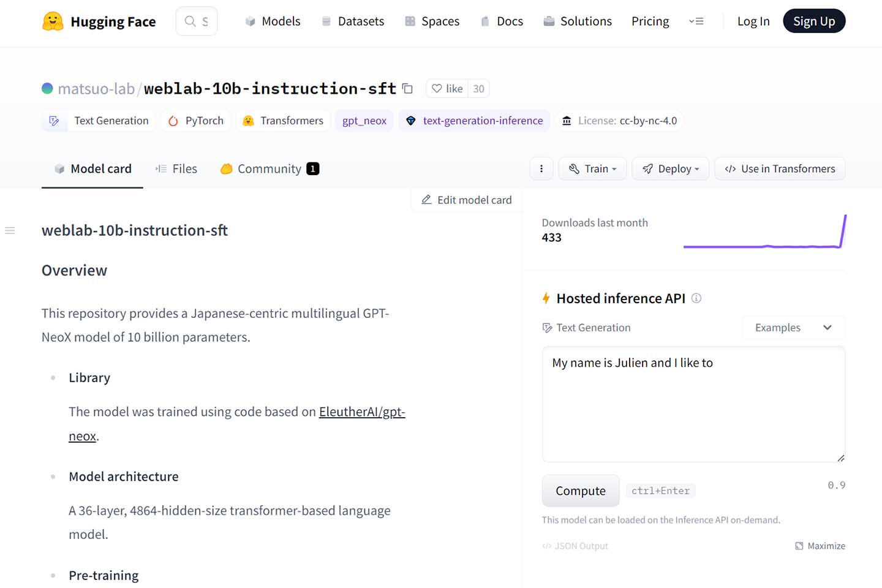882x588 pixels.
Task: Switch to the Files tab
Action: click(176, 169)
